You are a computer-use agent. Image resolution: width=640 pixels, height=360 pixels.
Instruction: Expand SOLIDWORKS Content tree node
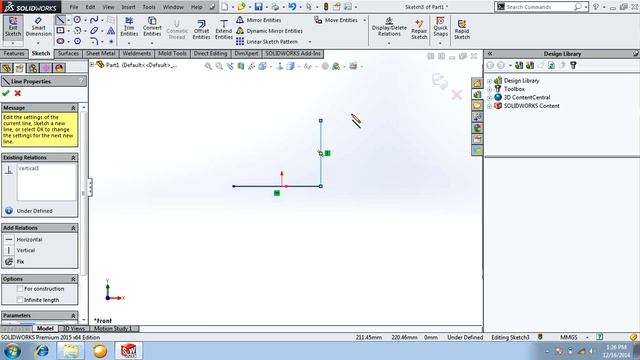coord(489,107)
